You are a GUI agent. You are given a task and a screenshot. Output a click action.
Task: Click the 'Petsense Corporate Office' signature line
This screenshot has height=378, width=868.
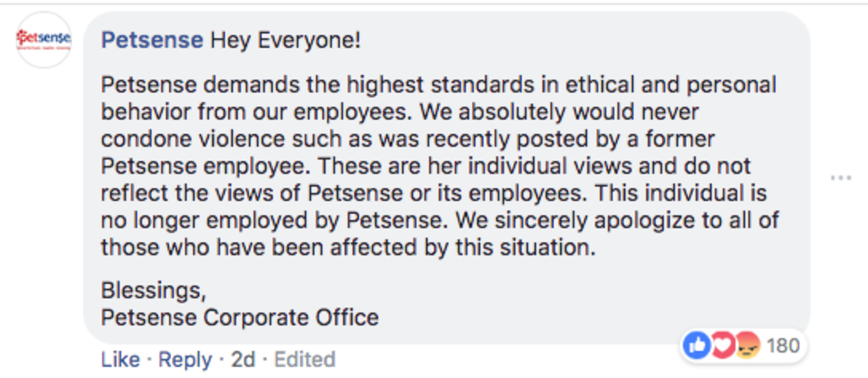240,318
